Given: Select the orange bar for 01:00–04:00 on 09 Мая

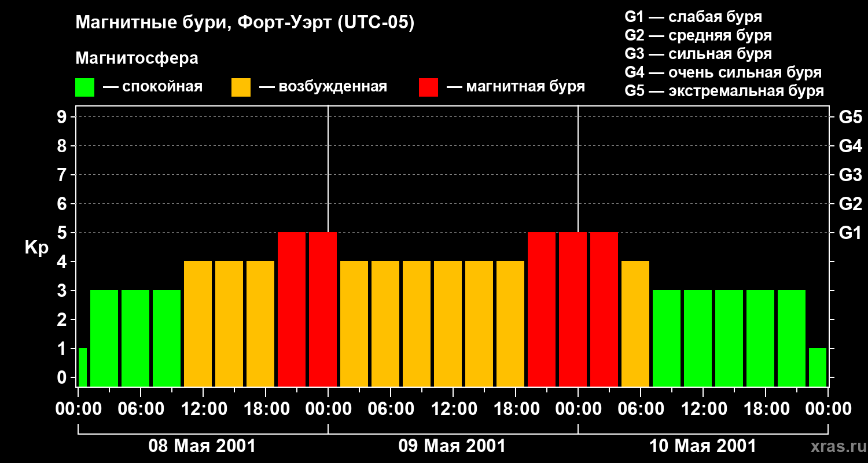Looking at the screenshot, I should tap(354, 324).
